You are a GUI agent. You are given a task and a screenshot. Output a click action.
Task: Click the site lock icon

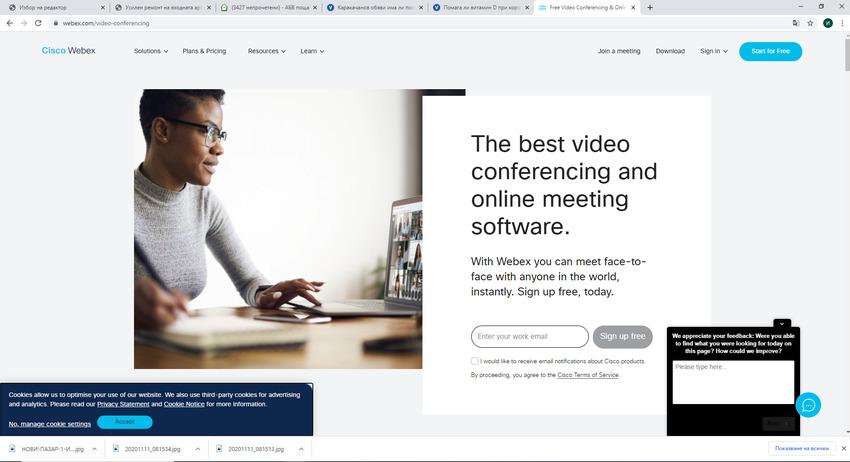(x=56, y=23)
